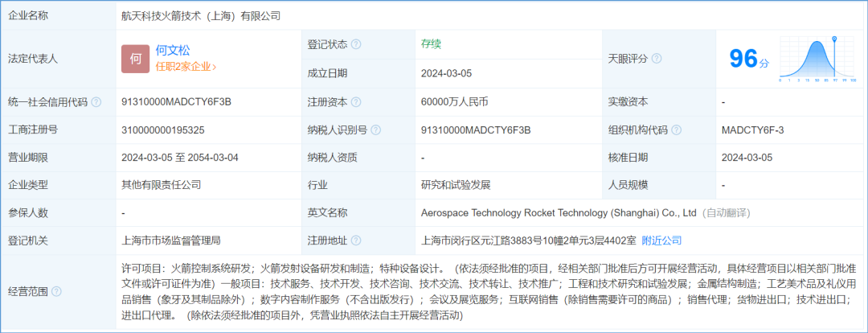
Task: Click the 企业名称 label
Action: (x=28, y=15)
